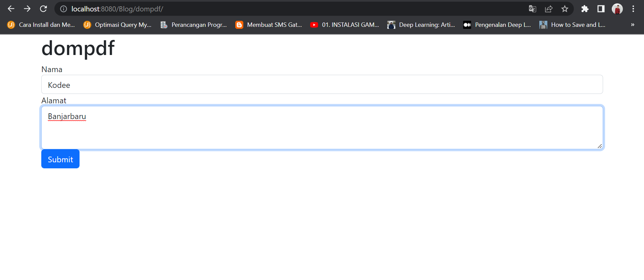Open 'Cara Install dan Me...' bookmark
The height and width of the screenshot is (280, 644).
coord(41,25)
